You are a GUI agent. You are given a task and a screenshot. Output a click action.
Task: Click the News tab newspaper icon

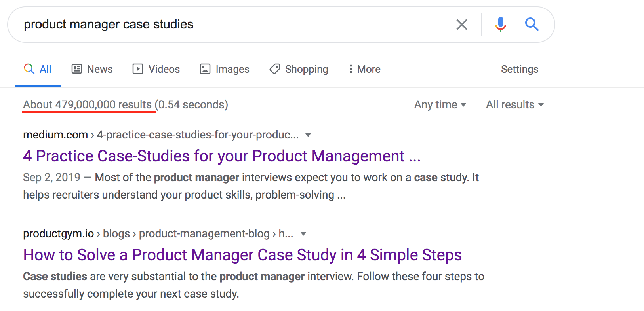(76, 69)
